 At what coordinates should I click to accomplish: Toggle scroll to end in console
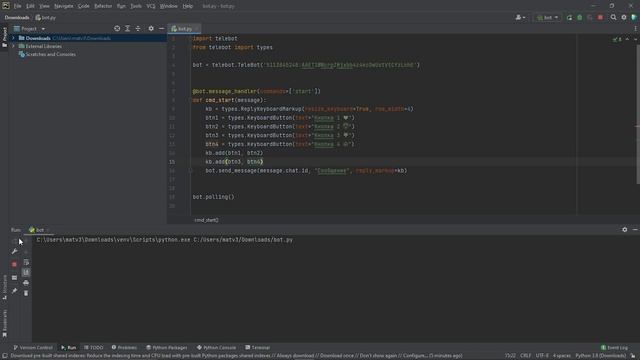click(x=26, y=272)
